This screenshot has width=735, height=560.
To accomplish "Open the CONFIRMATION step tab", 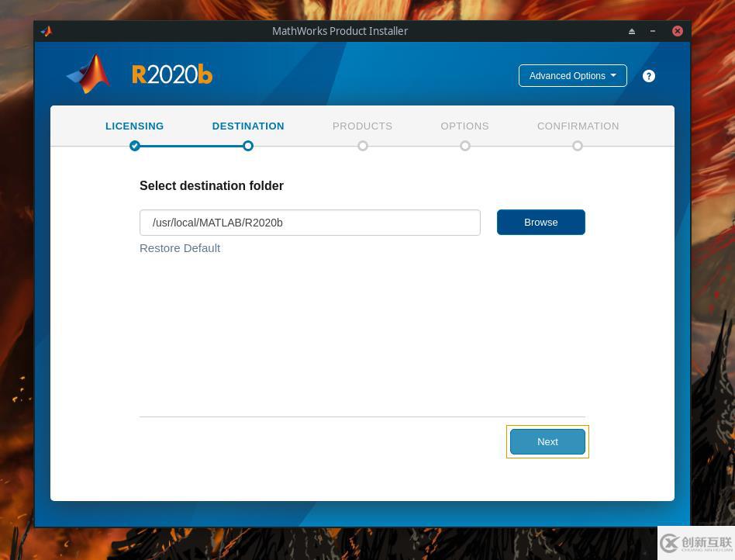I will click(578, 126).
